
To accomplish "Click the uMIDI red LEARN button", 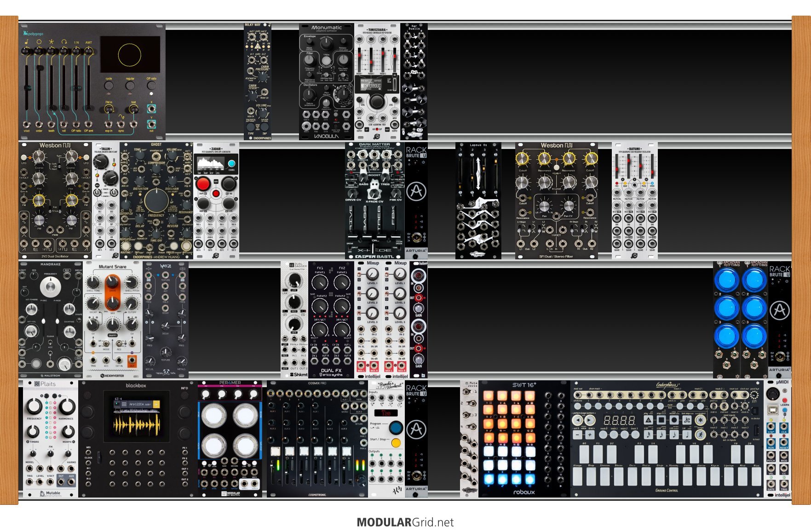I will pos(784,401).
